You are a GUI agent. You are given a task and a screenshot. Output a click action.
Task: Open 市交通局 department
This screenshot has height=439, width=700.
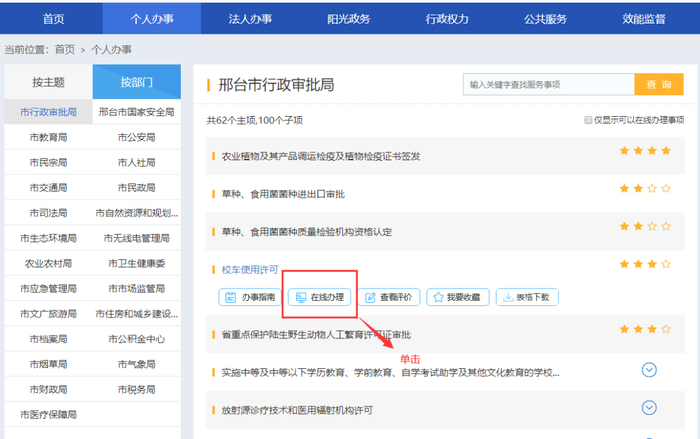[x=48, y=188]
